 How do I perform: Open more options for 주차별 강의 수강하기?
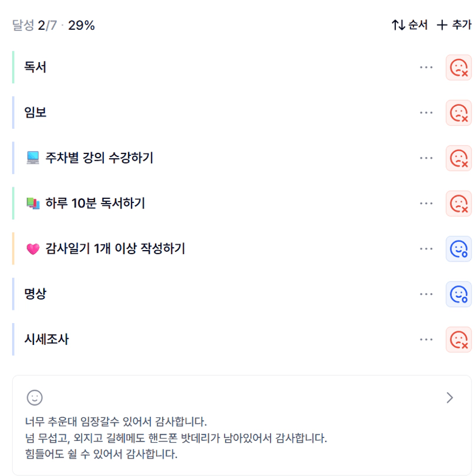point(426,158)
